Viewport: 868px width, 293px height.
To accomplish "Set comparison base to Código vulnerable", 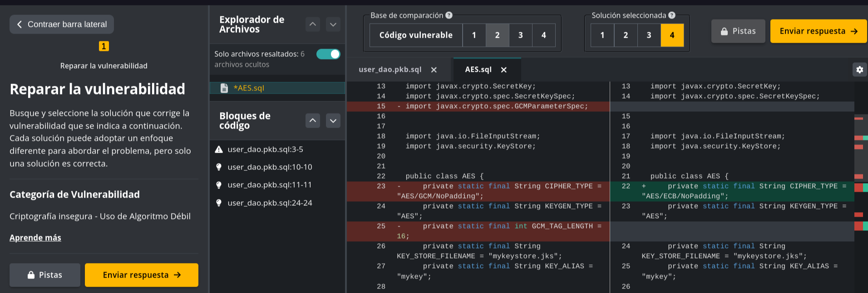I will [x=416, y=35].
